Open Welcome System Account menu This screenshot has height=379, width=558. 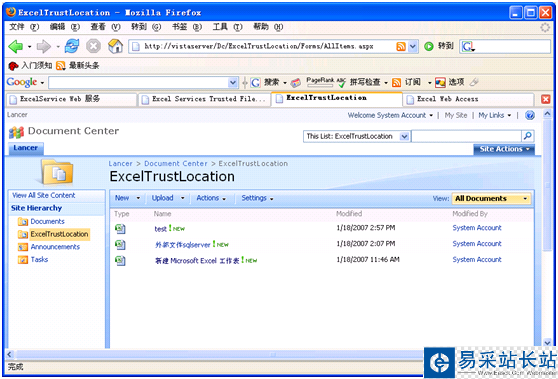point(390,115)
